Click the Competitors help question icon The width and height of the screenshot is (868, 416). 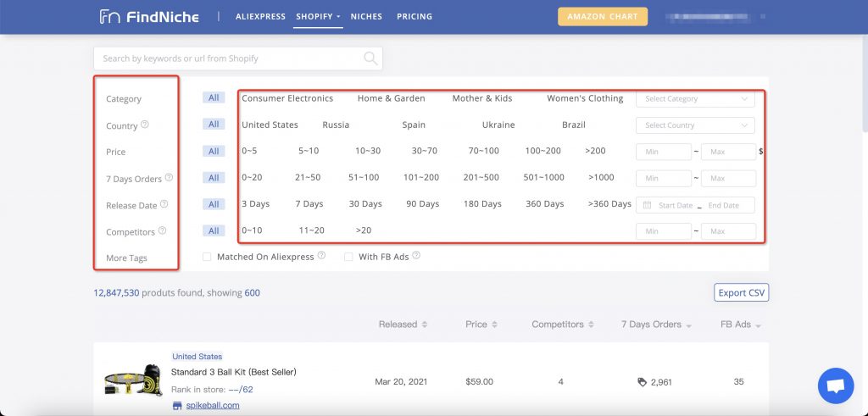pos(162,230)
